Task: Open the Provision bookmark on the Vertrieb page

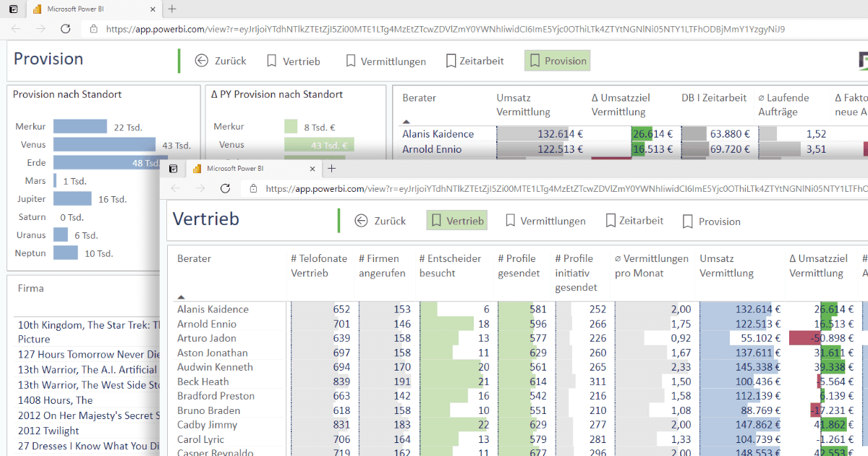Action: tap(711, 221)
